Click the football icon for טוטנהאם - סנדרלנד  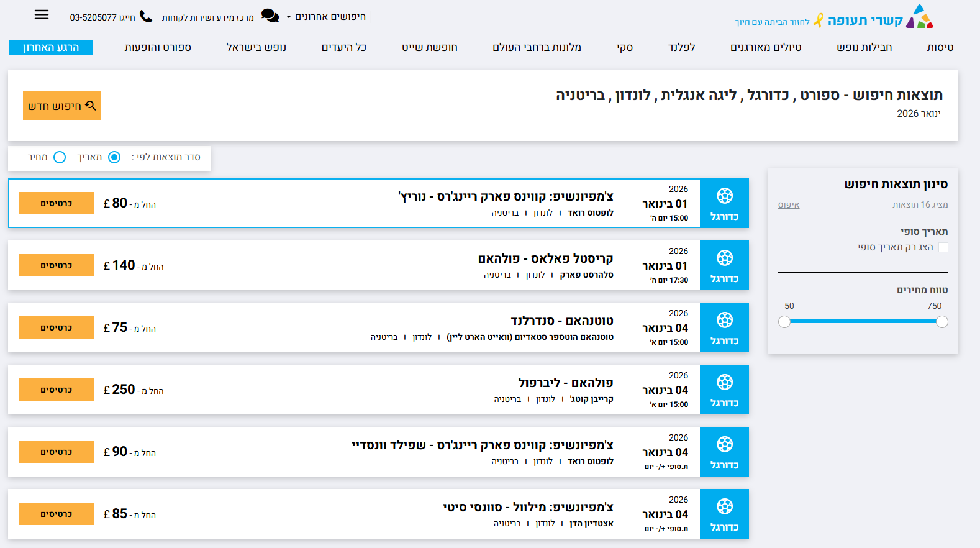(724, 320)
